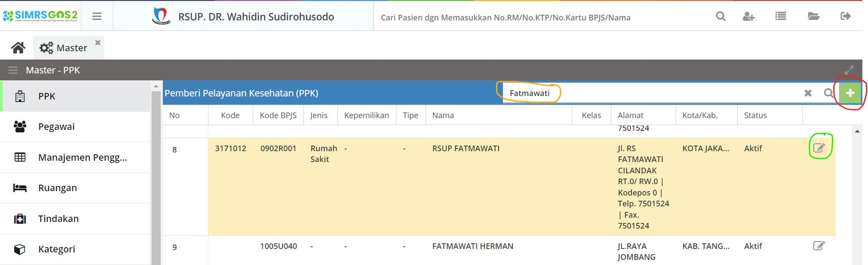Close the Master tab

coord(98,43)
